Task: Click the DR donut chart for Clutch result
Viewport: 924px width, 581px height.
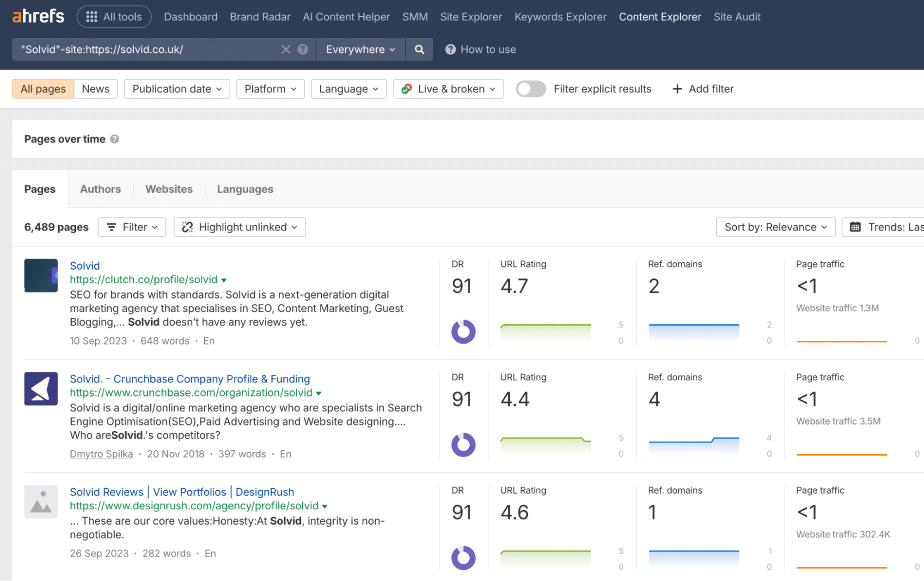Action: click(x=464, y=332)
